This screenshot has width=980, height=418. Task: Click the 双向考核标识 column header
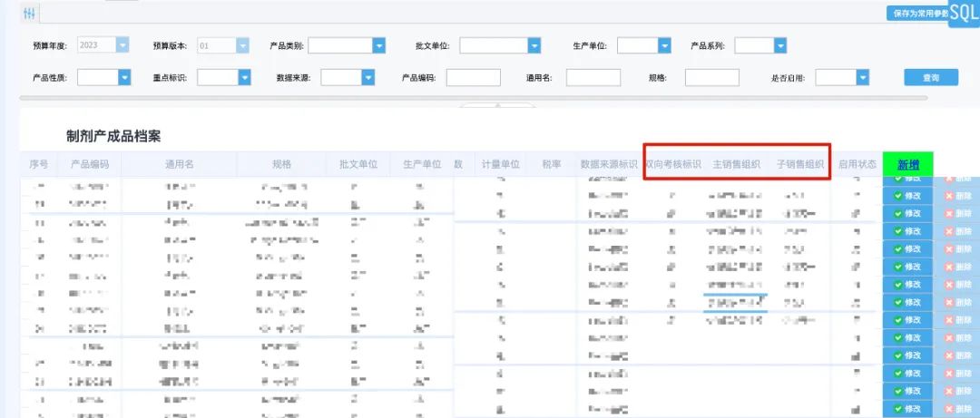672,165
